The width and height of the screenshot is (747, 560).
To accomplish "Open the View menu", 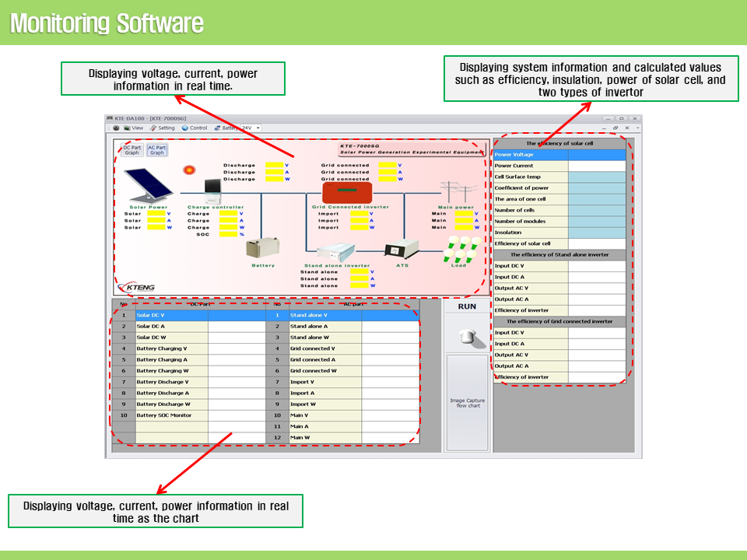I will 133,128.
